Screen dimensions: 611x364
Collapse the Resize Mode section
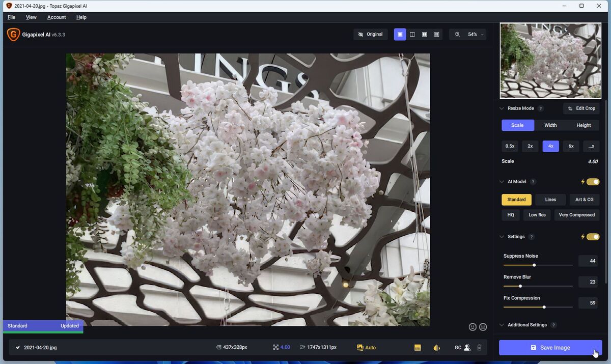click(502, 108)
